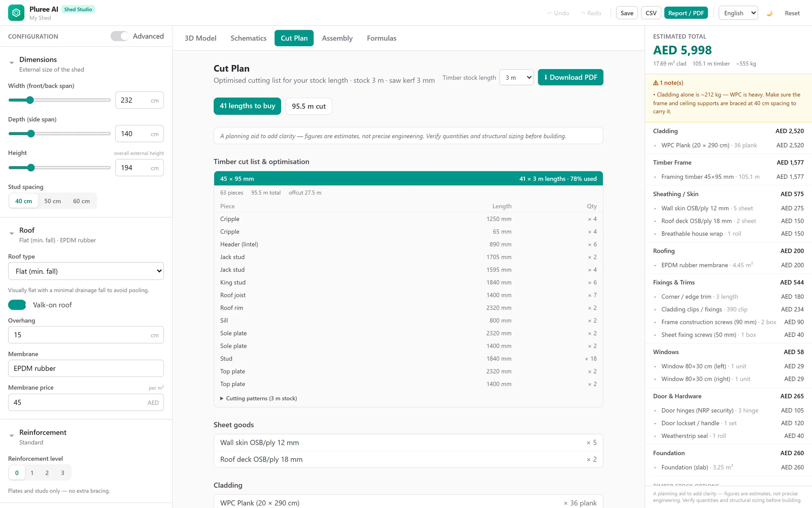812x508 pixels.
Task: Click the Height value field 194
Action: (140, 168)
